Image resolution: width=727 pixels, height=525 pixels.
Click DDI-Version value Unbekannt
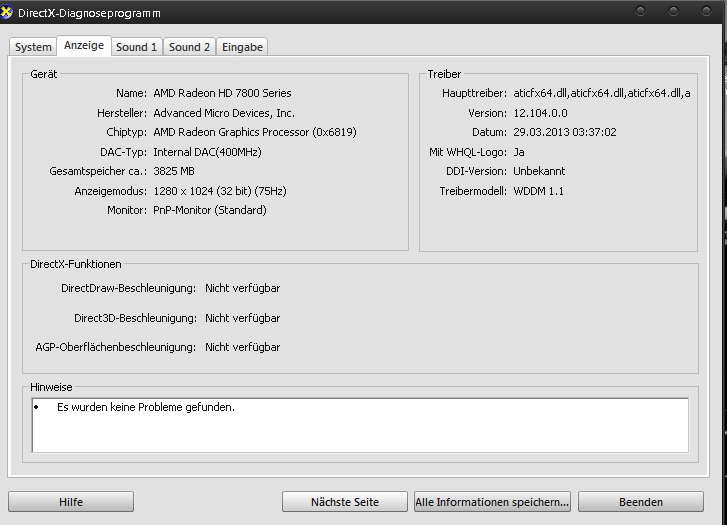click(x=539, y=171)
